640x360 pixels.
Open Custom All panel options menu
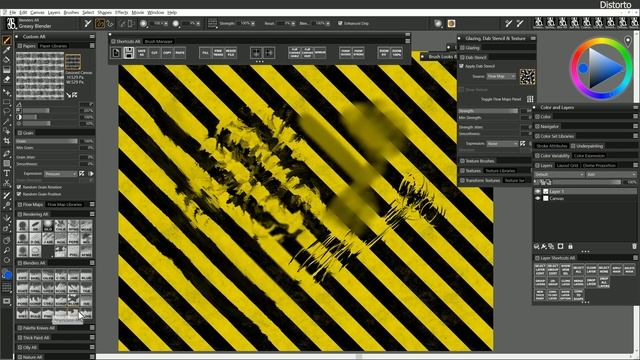[x=92, y=36]
